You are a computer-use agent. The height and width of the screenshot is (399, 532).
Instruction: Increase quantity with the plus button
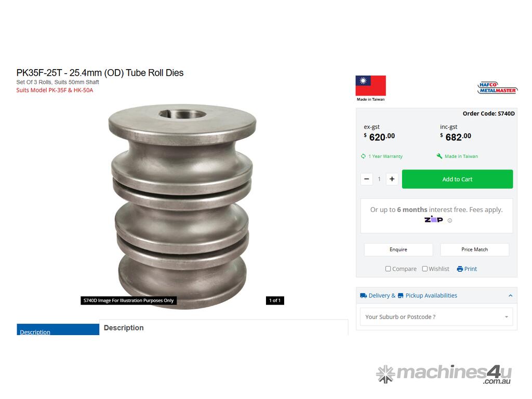[392, 179]
